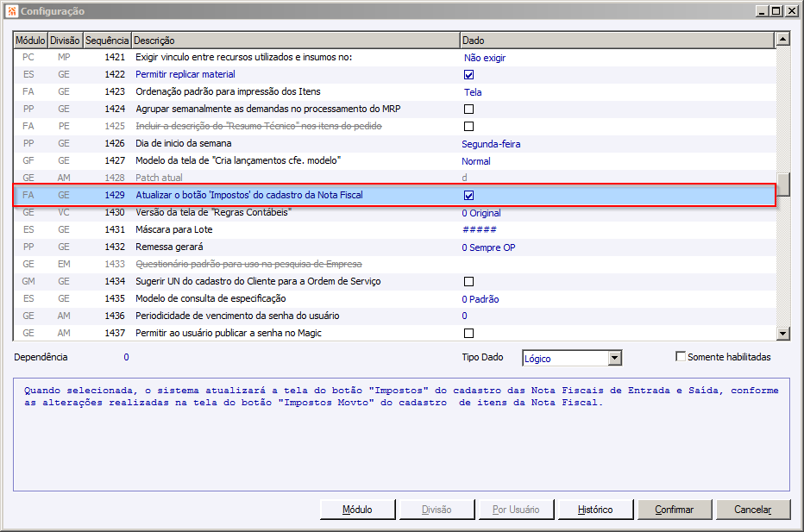Click the Configuração window title icon
This screenshot has height=532, width=804.
(12, 10)
